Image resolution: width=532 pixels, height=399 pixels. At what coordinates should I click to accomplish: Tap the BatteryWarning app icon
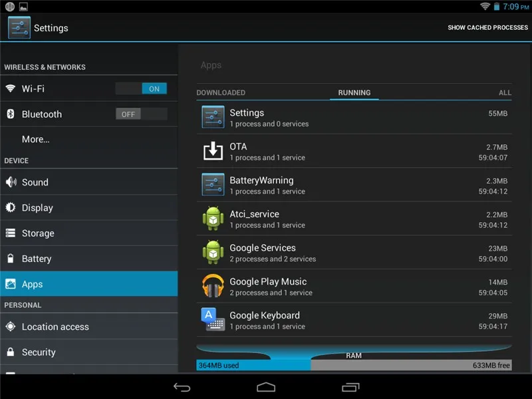click(x=213, y=185)
